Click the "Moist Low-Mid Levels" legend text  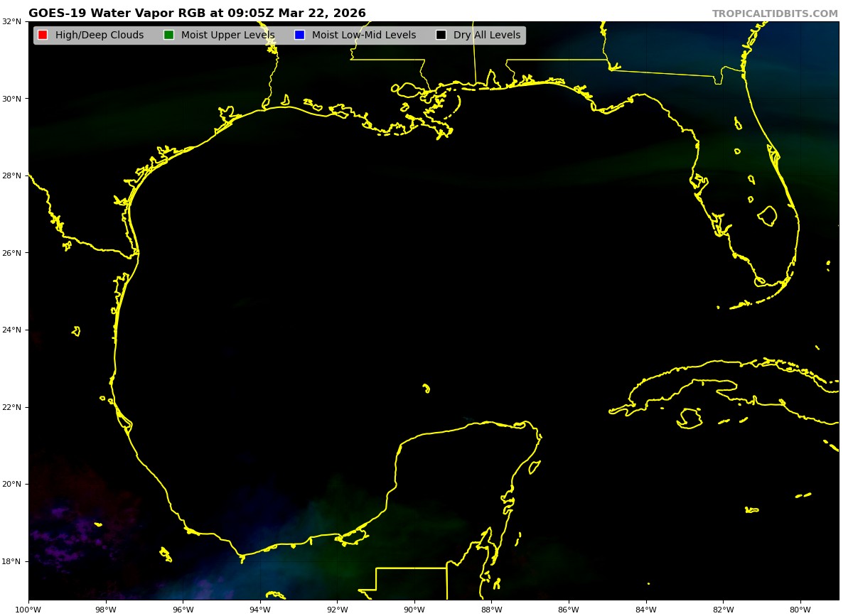pyautogui.click(x=364, y=36)
